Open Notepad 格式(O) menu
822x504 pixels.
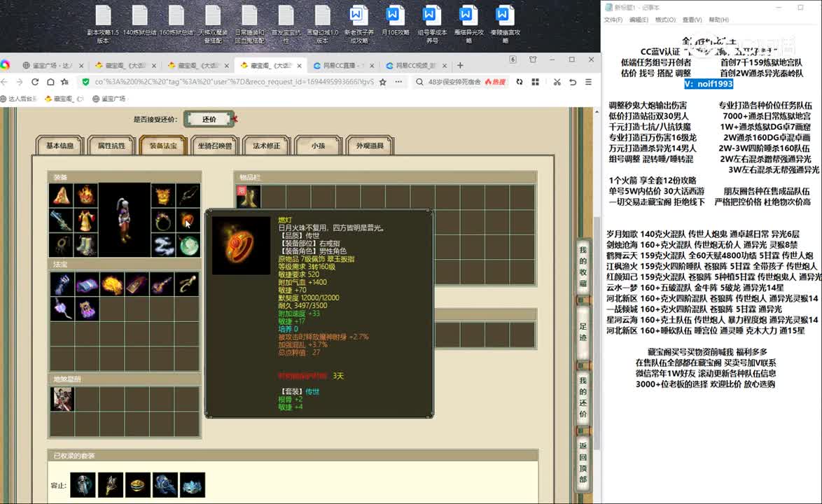point(665,20)
